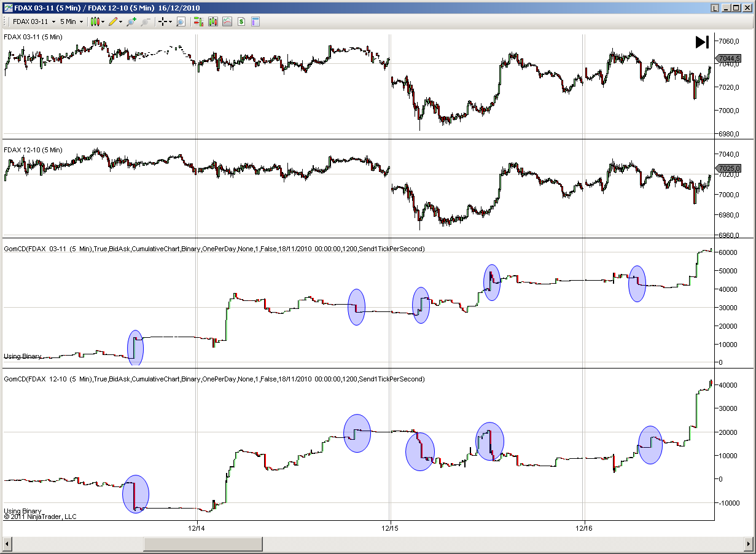
Task: Open the indicators icon
Action: tap(227, 21)
